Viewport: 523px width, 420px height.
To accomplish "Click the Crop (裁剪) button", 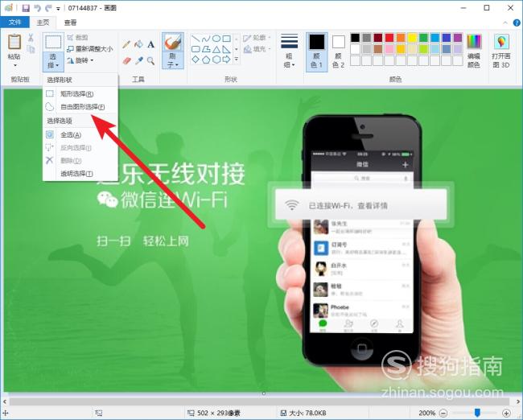I will point(77,37).
